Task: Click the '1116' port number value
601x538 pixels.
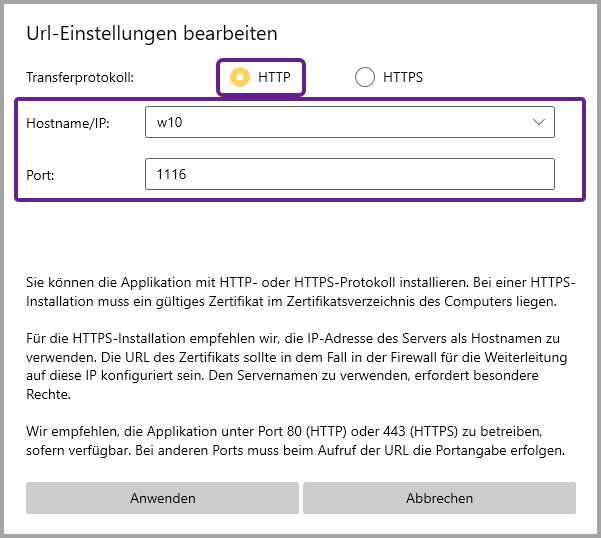Action: tap(172, 174)
